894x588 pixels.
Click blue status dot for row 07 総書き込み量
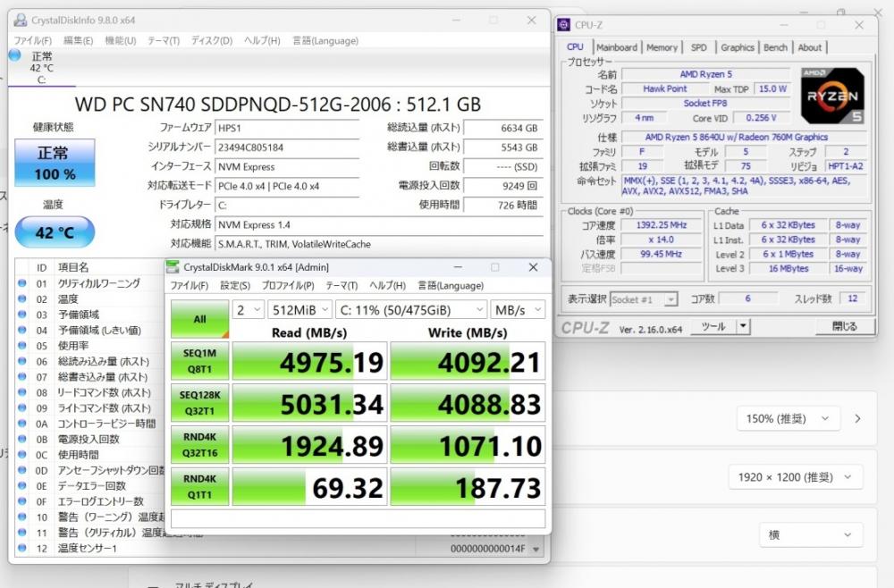[x=22, y=376]
